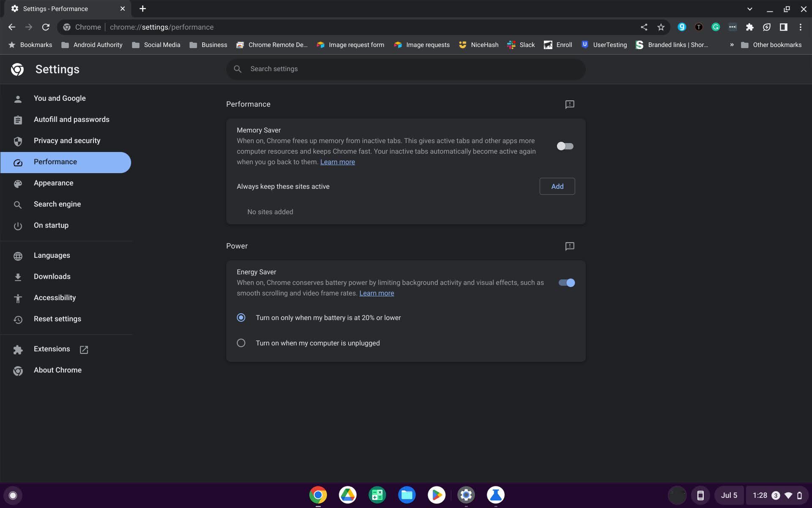Click the share icon in address bar
This screenshot has height=508, width=812.
tap(644, 27)
